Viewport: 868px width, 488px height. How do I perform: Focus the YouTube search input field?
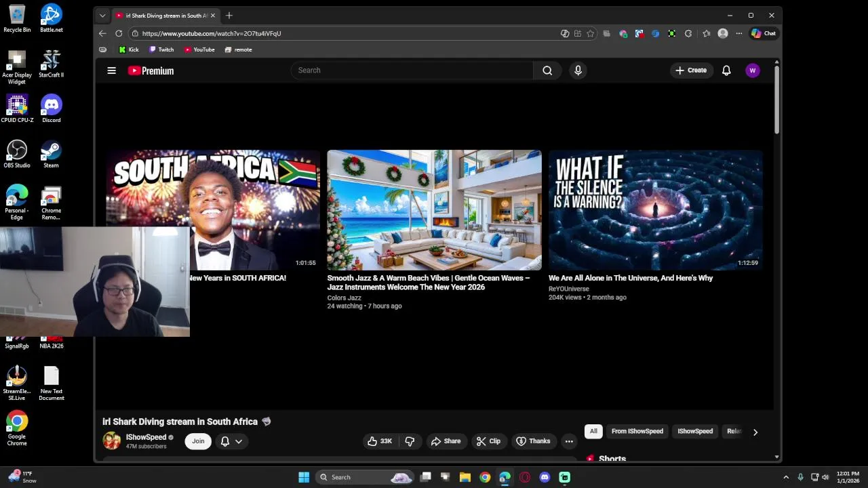(412, 70)
